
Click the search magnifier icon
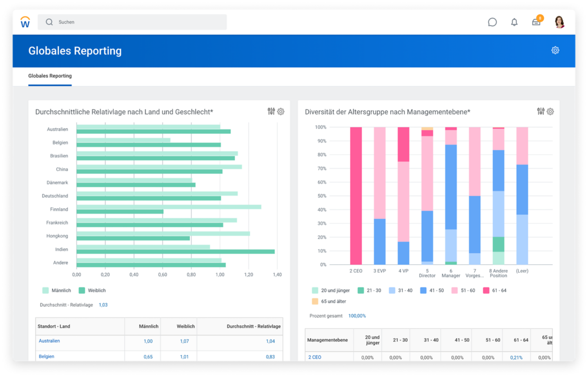coord(49,22)
